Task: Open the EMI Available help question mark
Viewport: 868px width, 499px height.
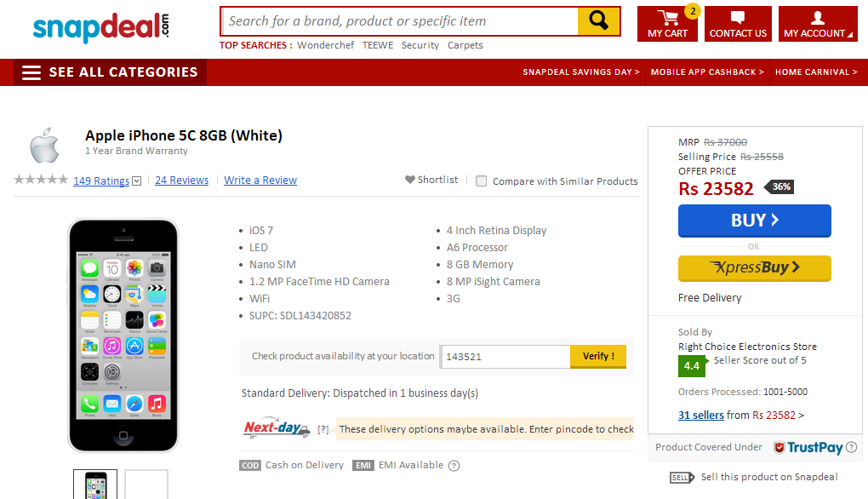Action: 454,466
